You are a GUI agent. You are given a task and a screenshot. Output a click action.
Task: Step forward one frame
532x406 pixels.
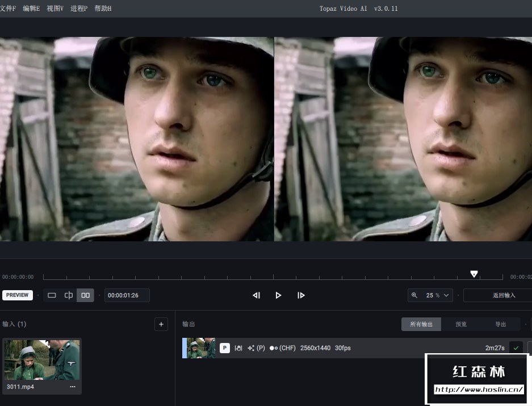301,295
